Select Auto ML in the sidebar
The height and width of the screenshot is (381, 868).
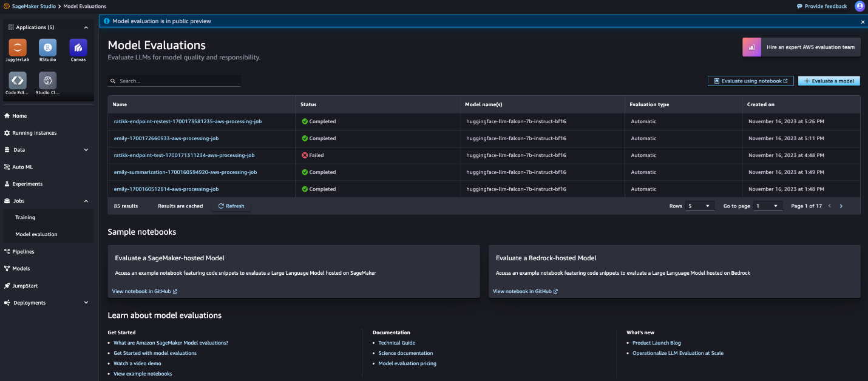pos(21,166)
